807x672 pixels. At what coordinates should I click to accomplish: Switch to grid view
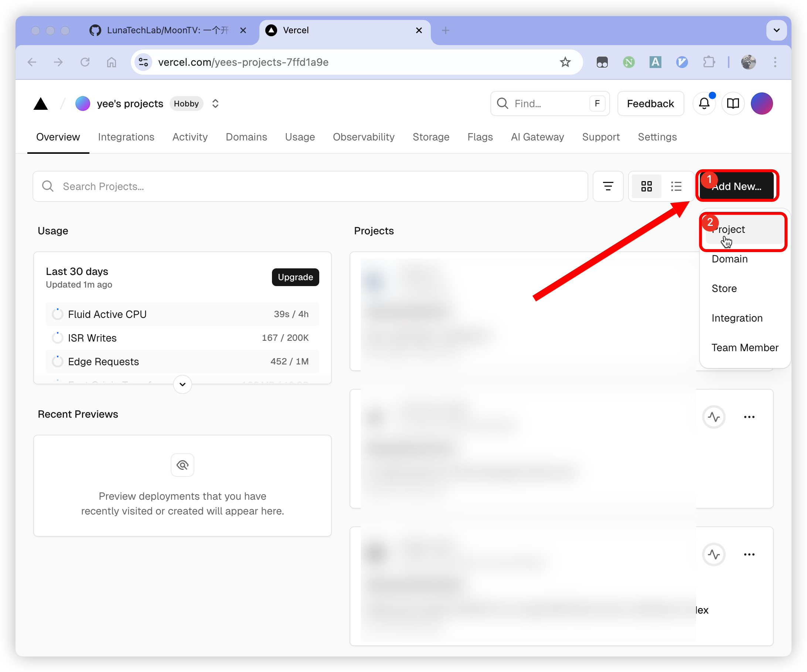click(646, 186)
